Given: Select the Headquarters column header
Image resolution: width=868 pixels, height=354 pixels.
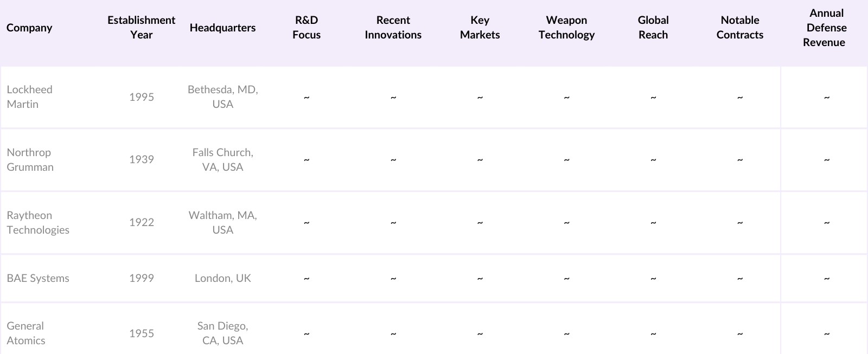Looking at the screenshot, I should coord(222,28).
